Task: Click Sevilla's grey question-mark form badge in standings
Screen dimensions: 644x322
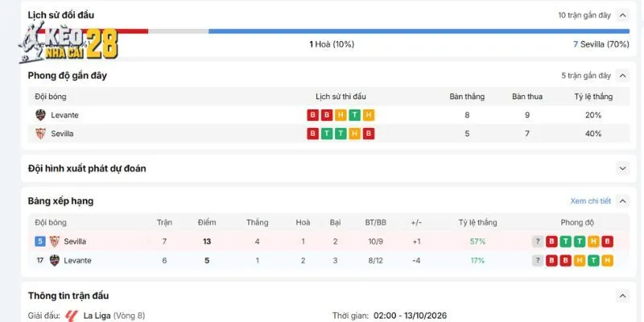Action: tap(537, 242)
